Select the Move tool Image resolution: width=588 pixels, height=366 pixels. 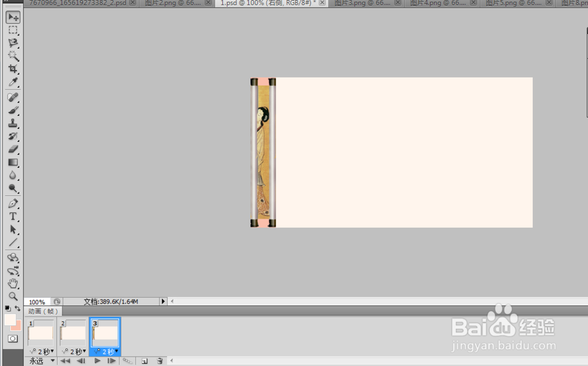(13, 17)
